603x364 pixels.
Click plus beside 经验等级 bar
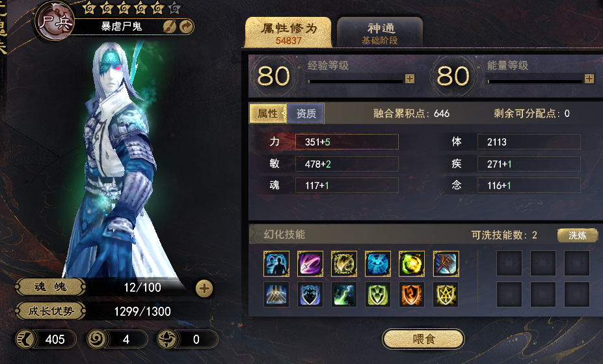(410, 79)
